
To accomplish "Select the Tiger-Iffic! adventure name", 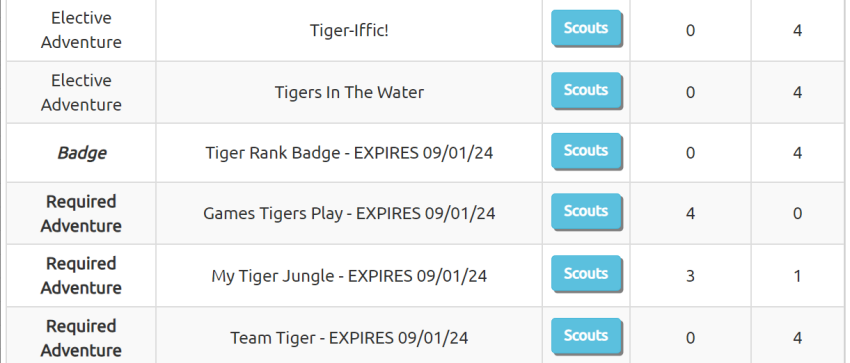I will pos(349,30).
